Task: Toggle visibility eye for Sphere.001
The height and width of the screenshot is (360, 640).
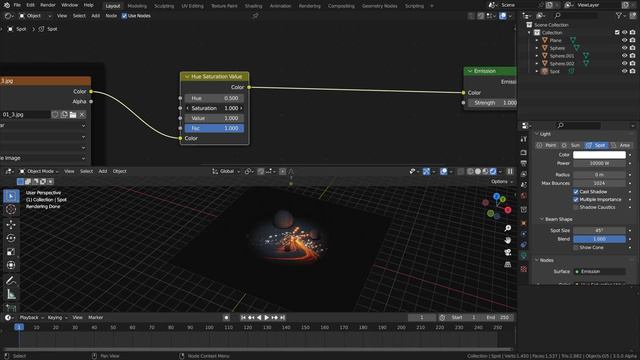Action: click(x=624, y=56)
